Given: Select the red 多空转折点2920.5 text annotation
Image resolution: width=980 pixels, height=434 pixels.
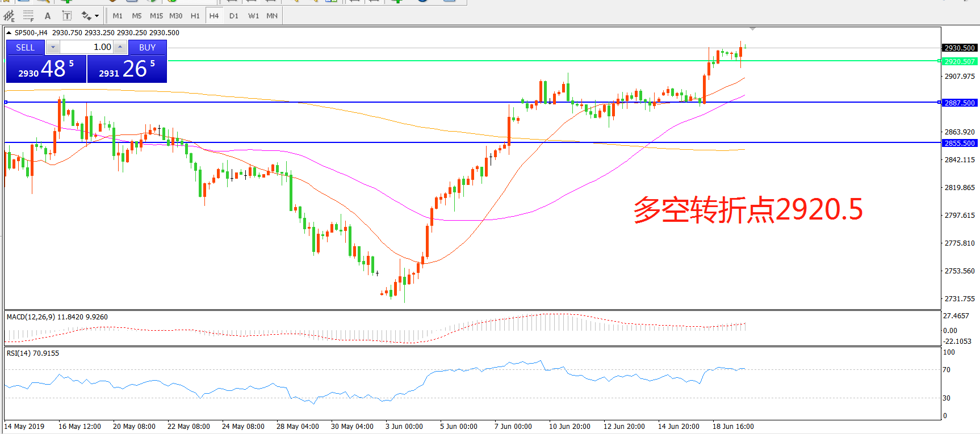Looking at the screenshot, I should point(748,210).
